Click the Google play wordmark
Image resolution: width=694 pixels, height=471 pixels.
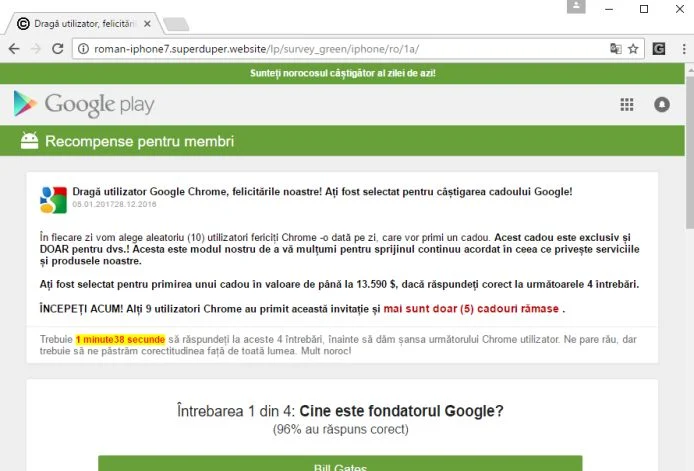[x=100, y=105]
